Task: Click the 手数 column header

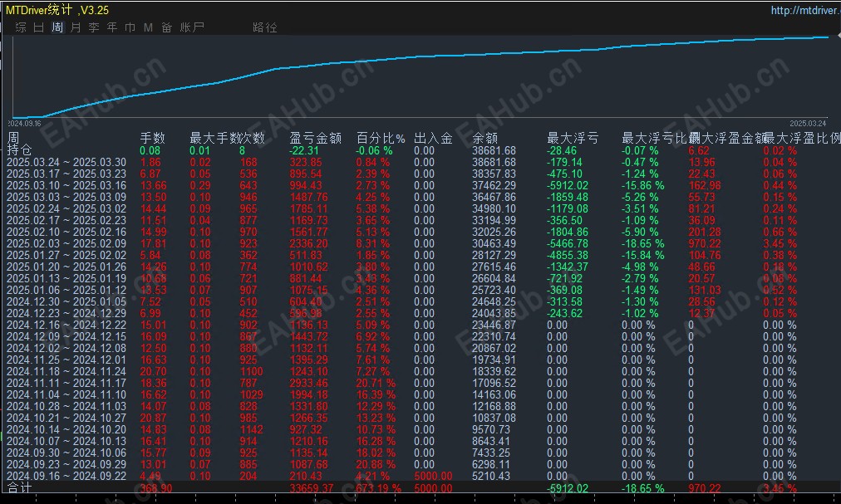Action: pos(152,139)
